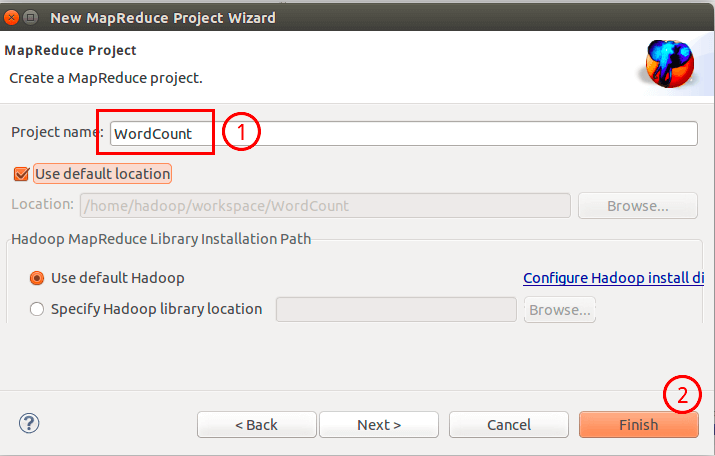Advance the wizard with Next
The height and width of the screenshot is (456, 715).
click(x=379, y=425)
